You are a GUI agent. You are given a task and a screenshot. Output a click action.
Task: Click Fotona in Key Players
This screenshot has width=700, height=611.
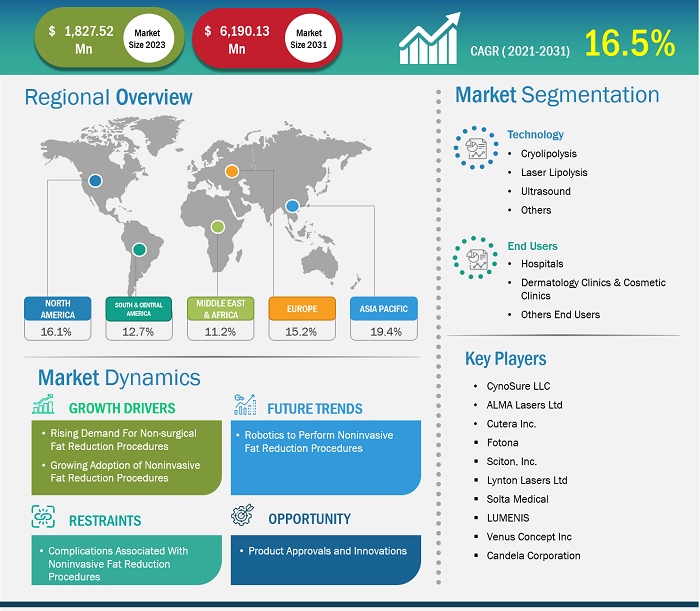tap(502, 442)
